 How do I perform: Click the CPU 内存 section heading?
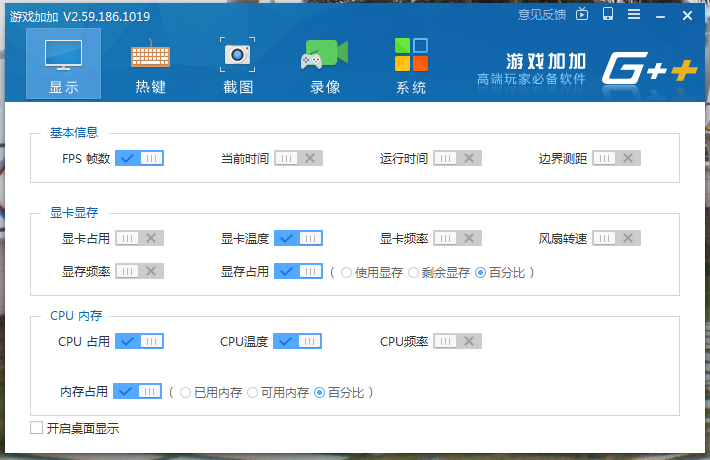click(76, 316)
